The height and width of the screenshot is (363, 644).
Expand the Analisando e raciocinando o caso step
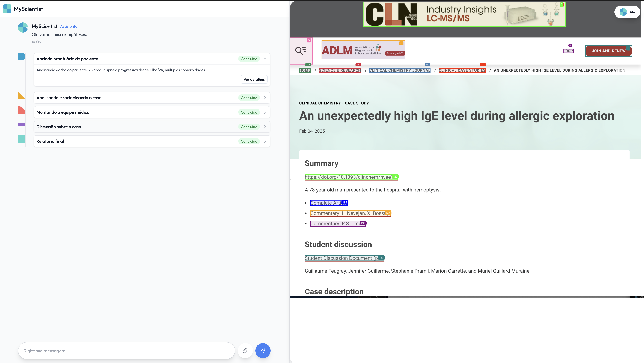click(265, 98)
